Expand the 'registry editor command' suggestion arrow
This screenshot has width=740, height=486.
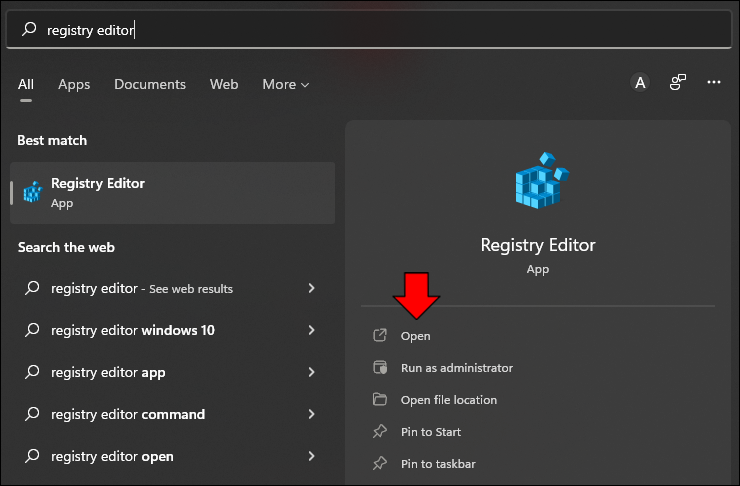(x=311, y=414)
